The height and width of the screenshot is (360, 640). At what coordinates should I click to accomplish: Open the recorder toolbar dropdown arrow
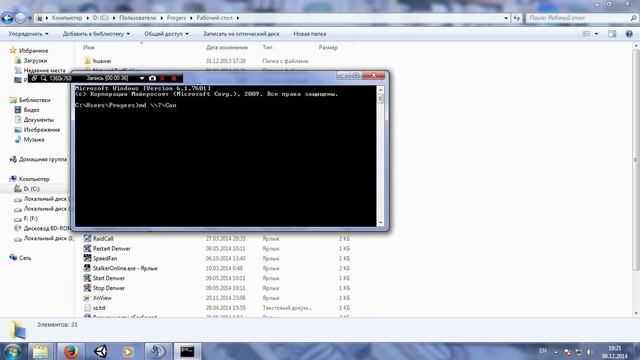[x=142, y=78]
